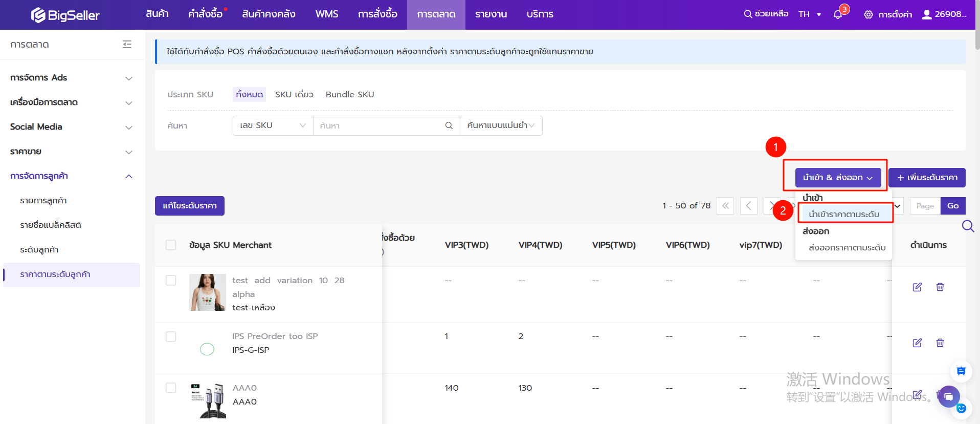Click edit icon for test-เหลือง row
980x424 pixels.
click(917, 287)
